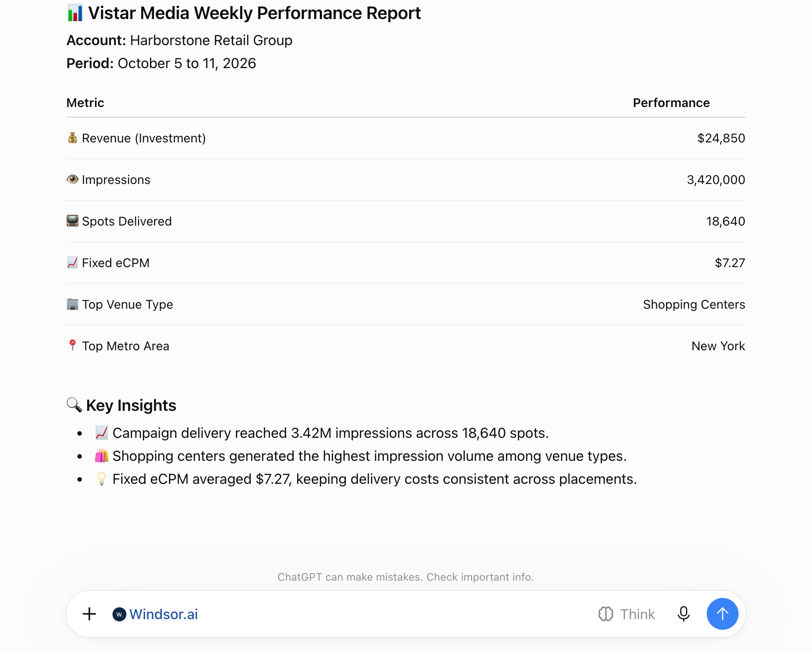
Task: Click the pin emoji beside Top Metro Area
Action: [73, 345]
